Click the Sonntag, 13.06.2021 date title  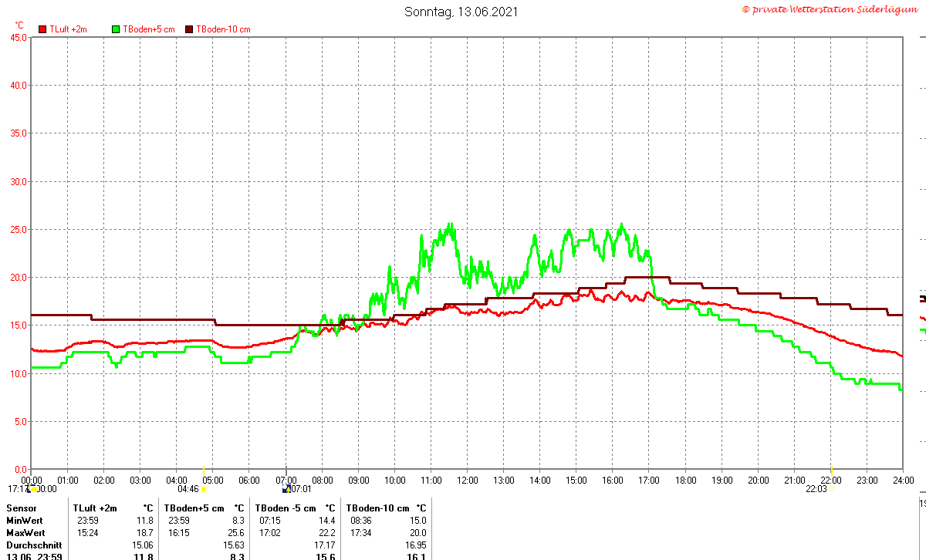(x=461, y=12)
